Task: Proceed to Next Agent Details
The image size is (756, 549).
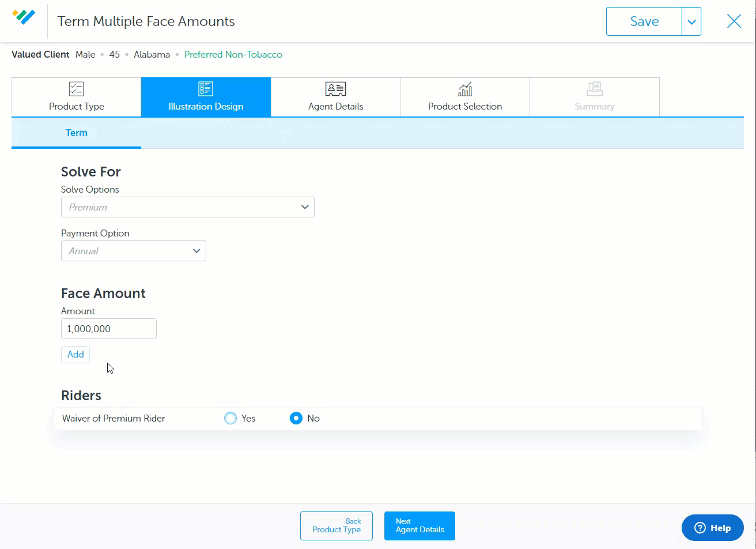Action: [x=419, y=526]
